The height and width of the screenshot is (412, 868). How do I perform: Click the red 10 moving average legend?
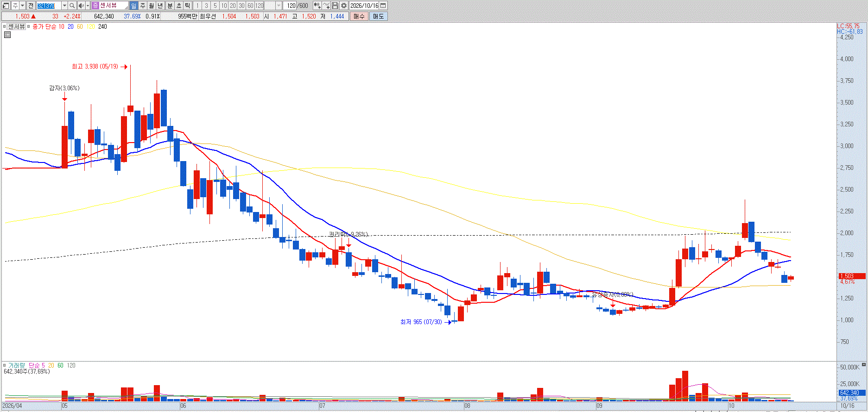[61, 27]
